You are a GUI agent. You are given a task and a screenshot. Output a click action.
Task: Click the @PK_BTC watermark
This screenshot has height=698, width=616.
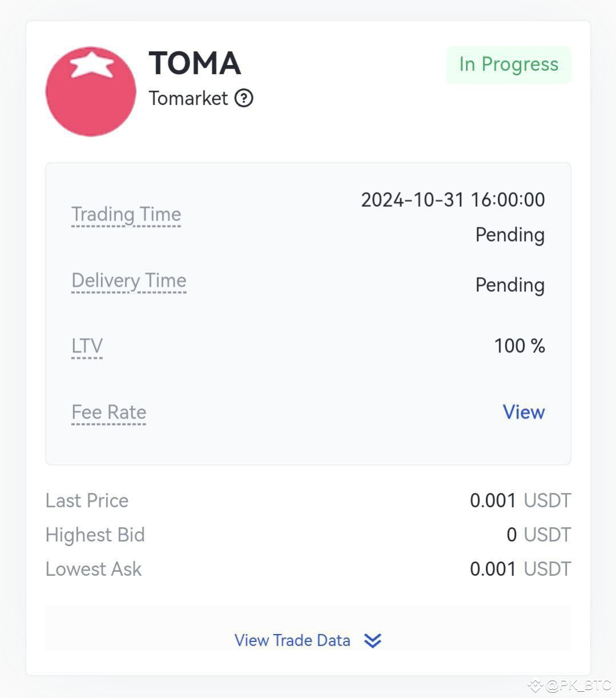(570, 685)
